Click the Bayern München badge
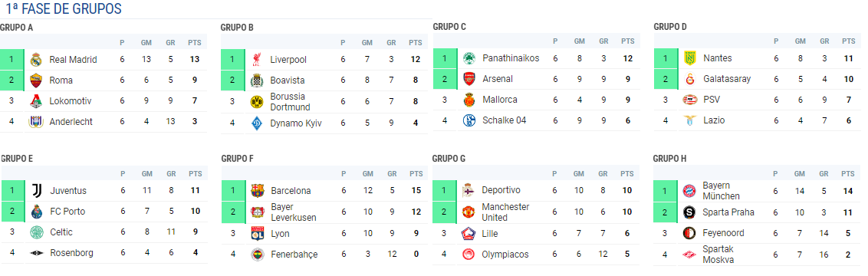 pos(689,191)
